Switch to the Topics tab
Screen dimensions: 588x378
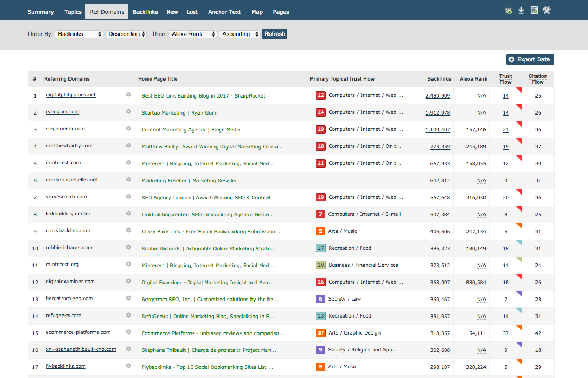point(73,12)
